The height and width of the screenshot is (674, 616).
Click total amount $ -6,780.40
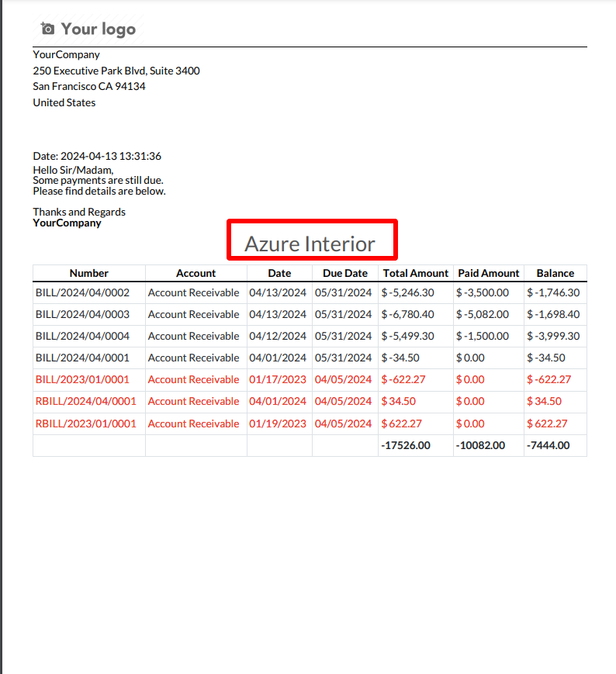(x=407, y=314)
